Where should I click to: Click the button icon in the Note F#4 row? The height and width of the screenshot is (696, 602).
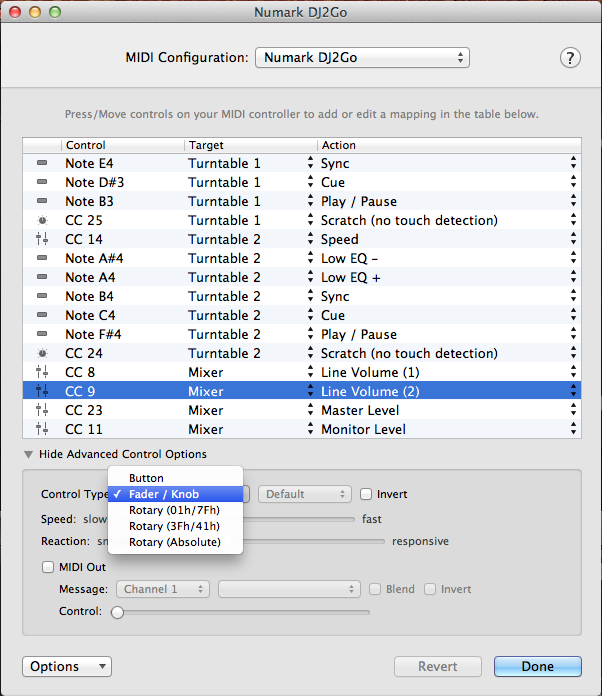(x=42, y=334)
